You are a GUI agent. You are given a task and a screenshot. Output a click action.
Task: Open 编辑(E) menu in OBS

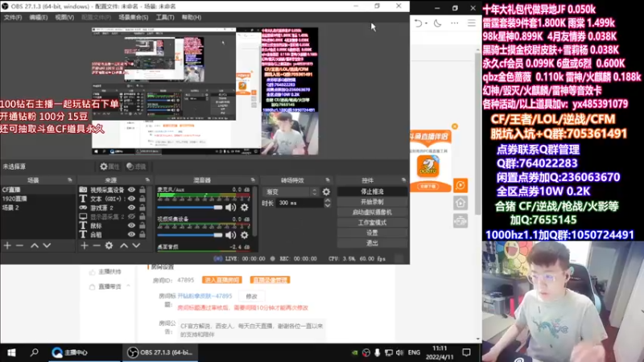tap(38, 17)
